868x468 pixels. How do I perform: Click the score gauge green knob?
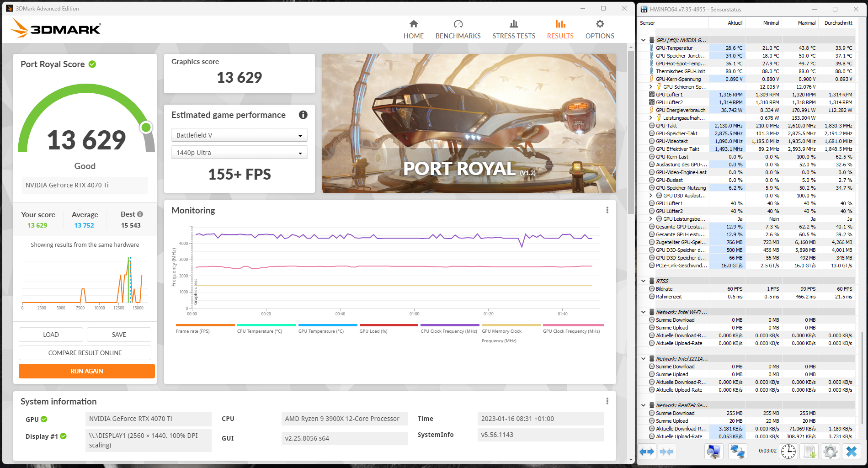(x=146, y=128)
